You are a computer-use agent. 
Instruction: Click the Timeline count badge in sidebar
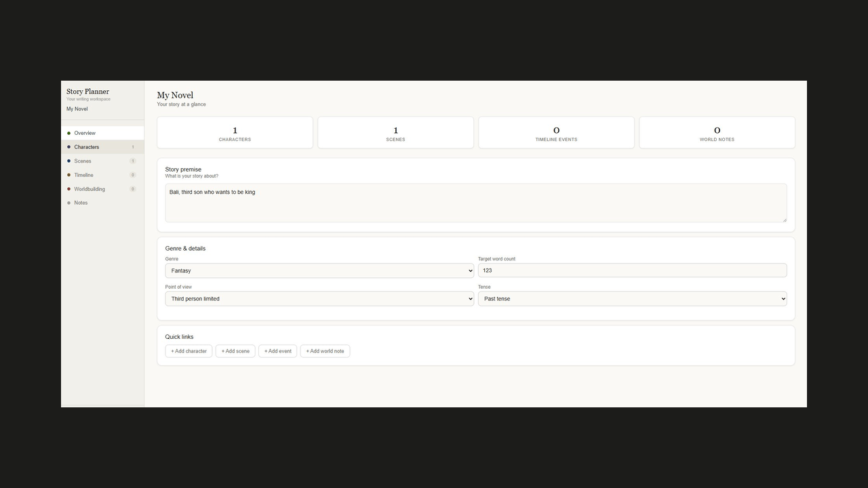(133, 175)
